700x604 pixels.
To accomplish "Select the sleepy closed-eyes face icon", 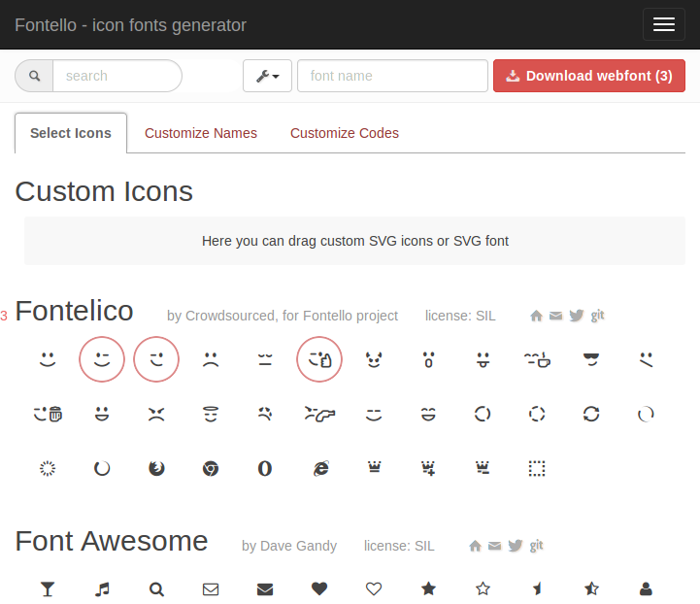I will click(x=265, y=359).
